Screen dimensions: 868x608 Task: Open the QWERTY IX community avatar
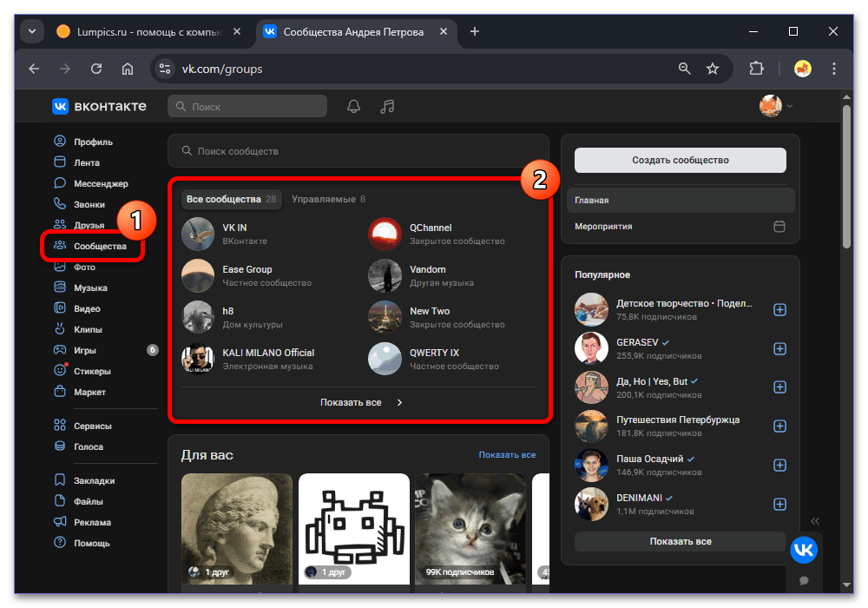385,358
